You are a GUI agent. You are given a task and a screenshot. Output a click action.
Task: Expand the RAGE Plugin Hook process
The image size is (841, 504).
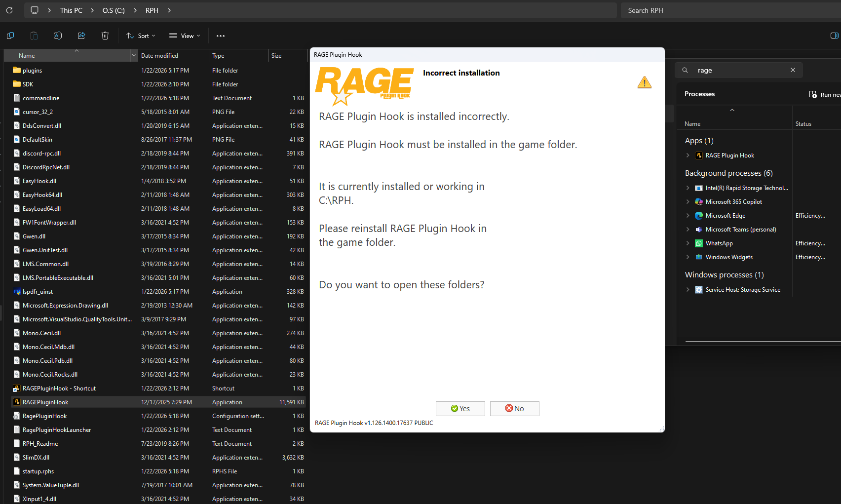point(688,155)
